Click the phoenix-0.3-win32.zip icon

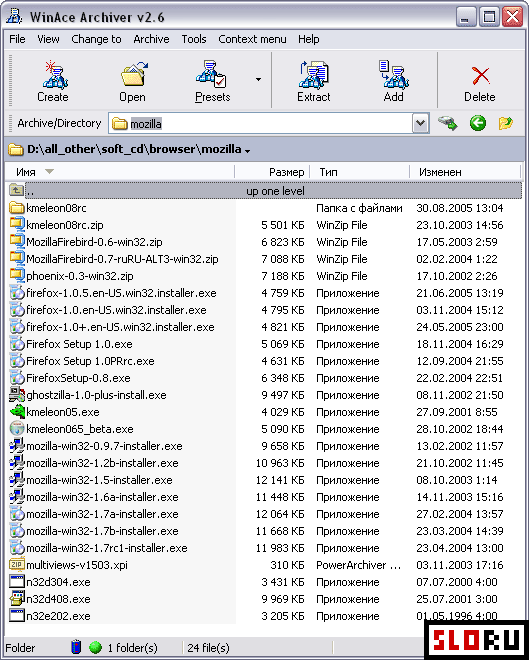point(17,276)
